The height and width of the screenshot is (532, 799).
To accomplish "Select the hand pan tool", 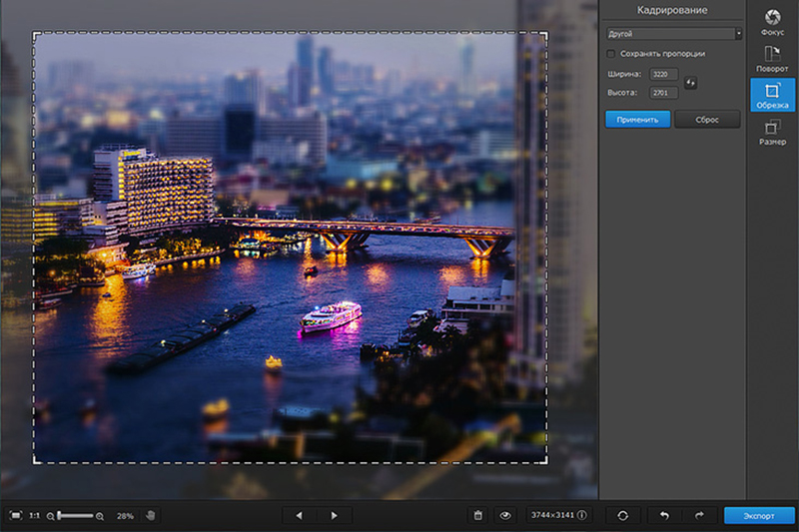I will [151, 515].
